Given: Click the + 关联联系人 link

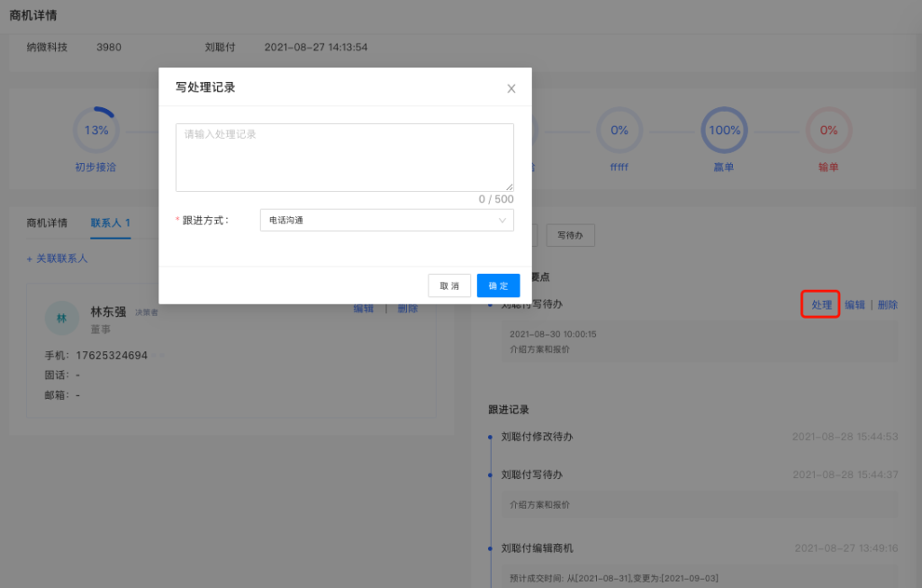Looking at the screenshot, I should point(57,258).
